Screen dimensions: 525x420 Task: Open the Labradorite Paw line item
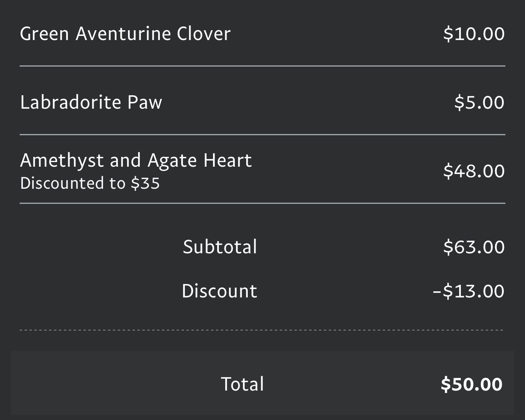pos(91,102)
